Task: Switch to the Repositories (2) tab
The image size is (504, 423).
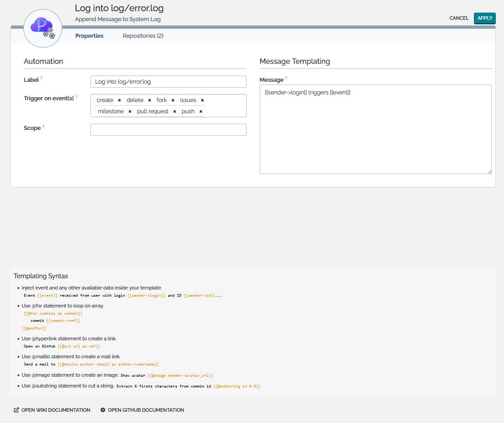Action: point(143,36)
